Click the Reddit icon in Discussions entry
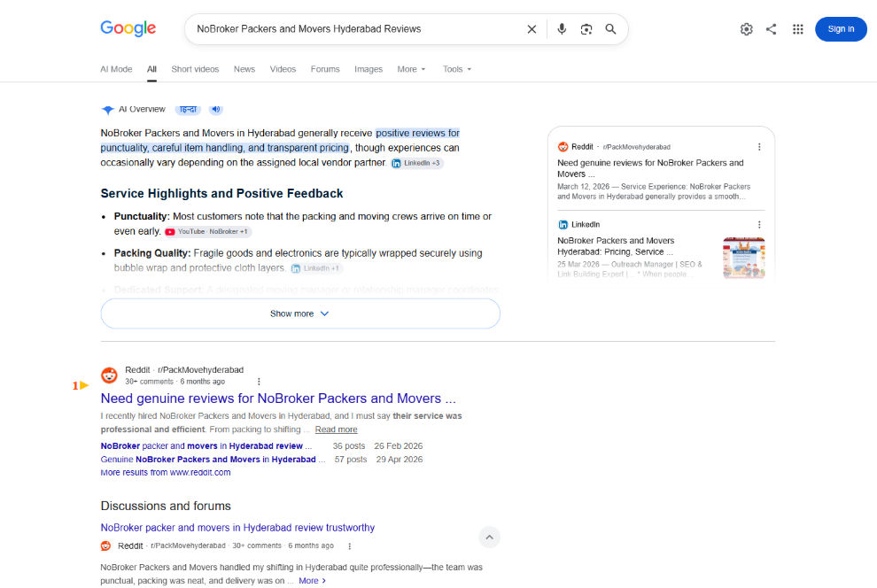The height and width of the screenshot is (588, 877). point(105,546)
